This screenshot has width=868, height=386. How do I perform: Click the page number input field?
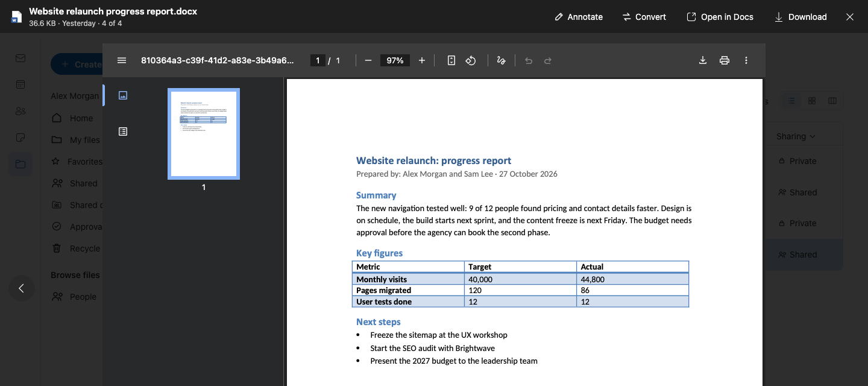(x=318, y=60)
